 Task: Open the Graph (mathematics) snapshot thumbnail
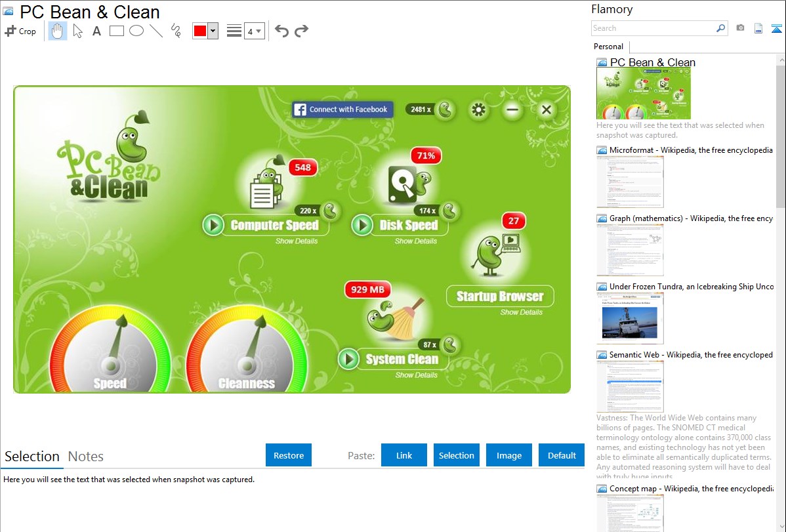point(630,250)
